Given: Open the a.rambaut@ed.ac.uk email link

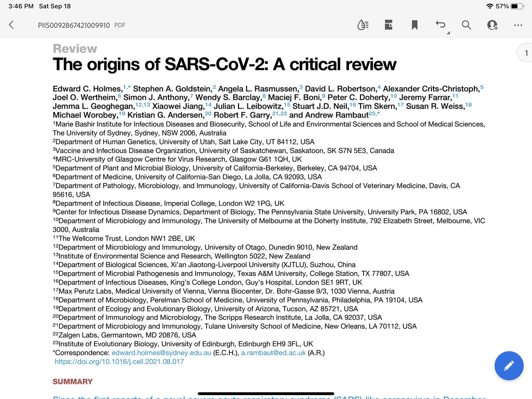Looking at the screenshot, I should click(274, 352).
